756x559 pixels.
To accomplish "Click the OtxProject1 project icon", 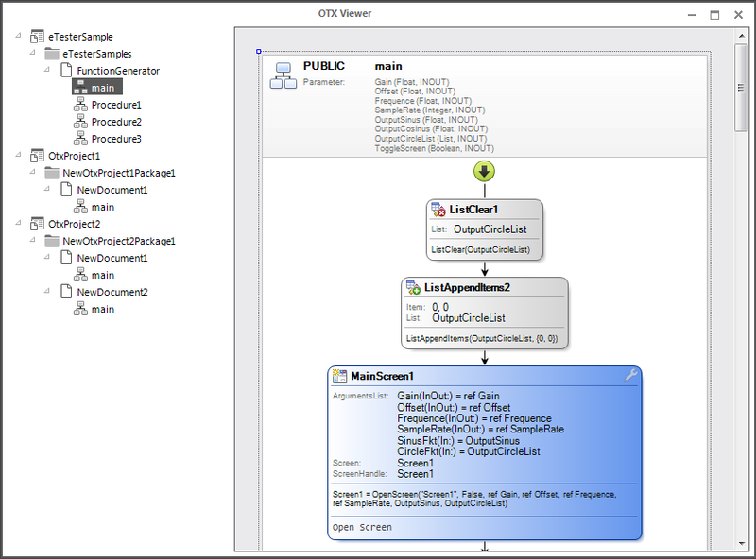I will [37, 156].
